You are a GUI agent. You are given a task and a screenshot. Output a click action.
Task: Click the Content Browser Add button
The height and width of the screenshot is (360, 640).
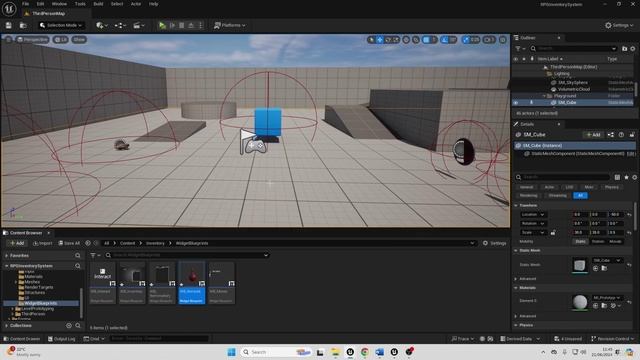tap(17, 243)
